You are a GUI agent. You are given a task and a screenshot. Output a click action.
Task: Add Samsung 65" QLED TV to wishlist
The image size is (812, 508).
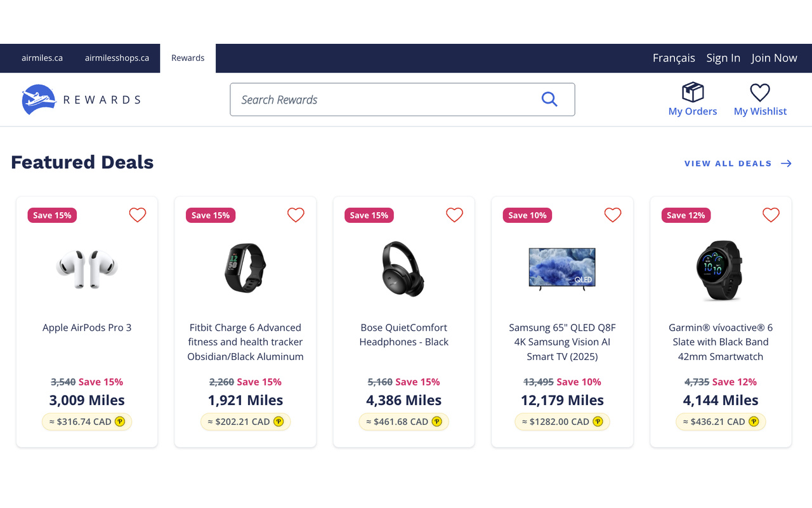pyautogui.click(x=613, y=215)
